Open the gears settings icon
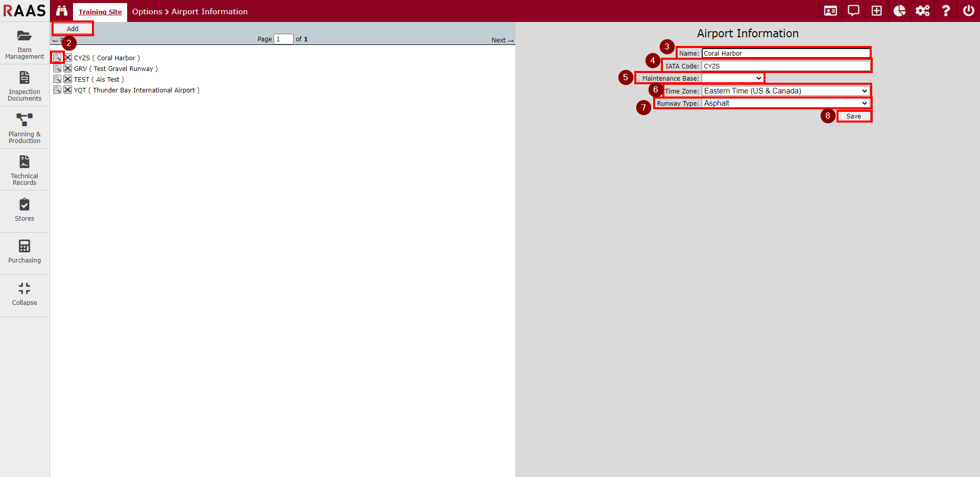This screenshot has height=477, width=980. click(x=922, y=11)
